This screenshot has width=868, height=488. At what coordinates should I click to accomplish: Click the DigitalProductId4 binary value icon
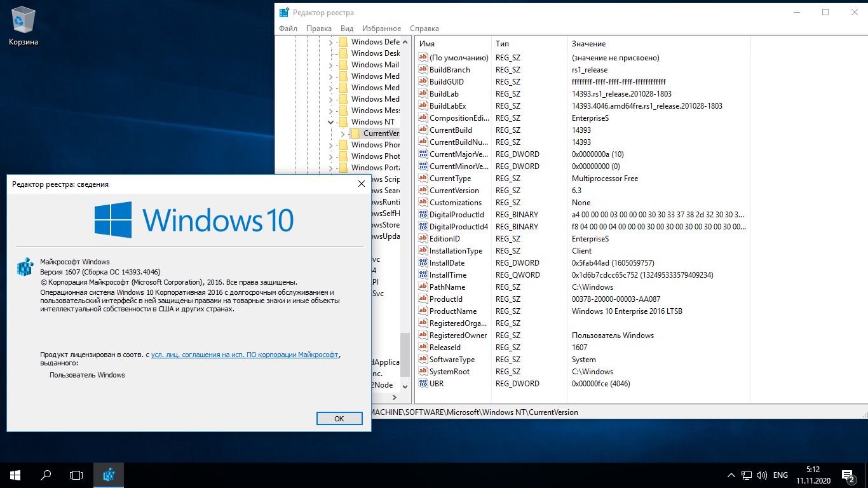[423, 227]
